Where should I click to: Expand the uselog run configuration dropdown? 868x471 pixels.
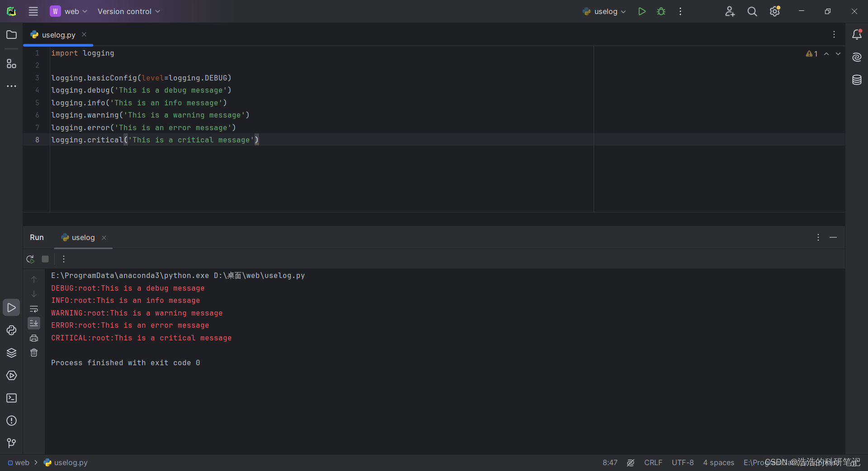click(604, 11)
